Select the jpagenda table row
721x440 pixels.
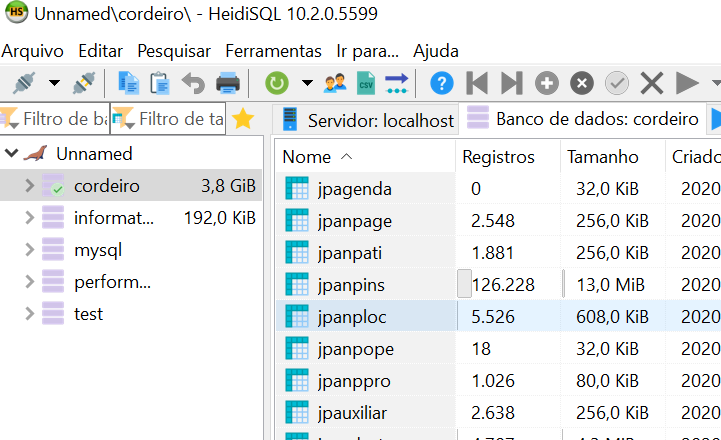[x=498, y=189]
